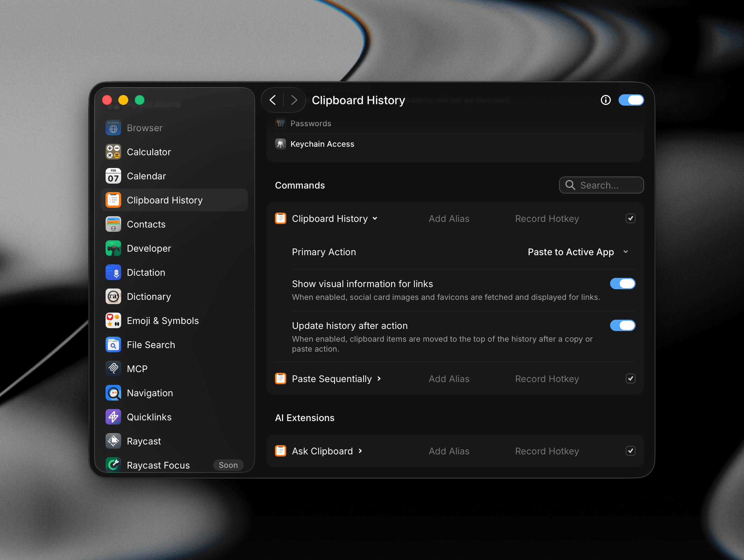The height and width of the screenshot is (560, 744).
Task: Click the Calculator extension icon
Action: coord(113,152)
